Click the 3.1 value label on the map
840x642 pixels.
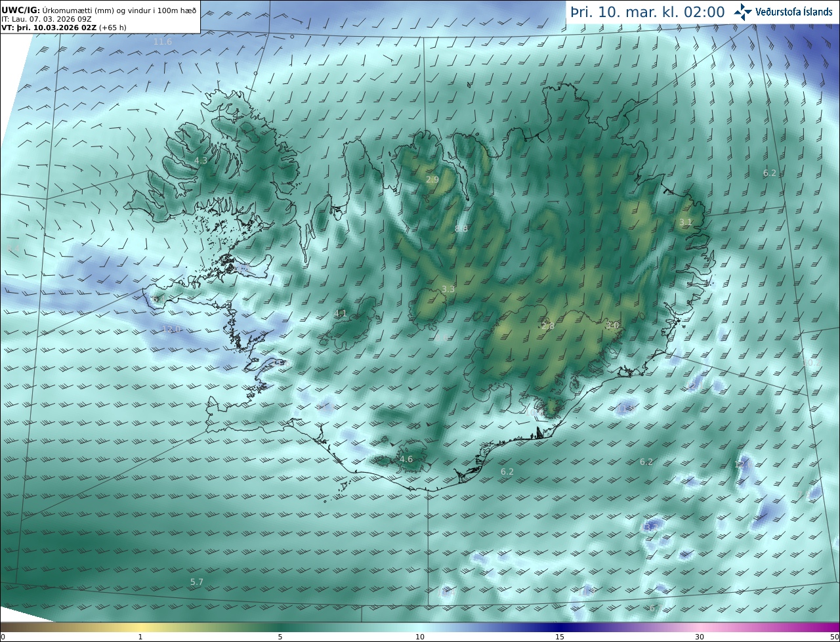[685, 223]
